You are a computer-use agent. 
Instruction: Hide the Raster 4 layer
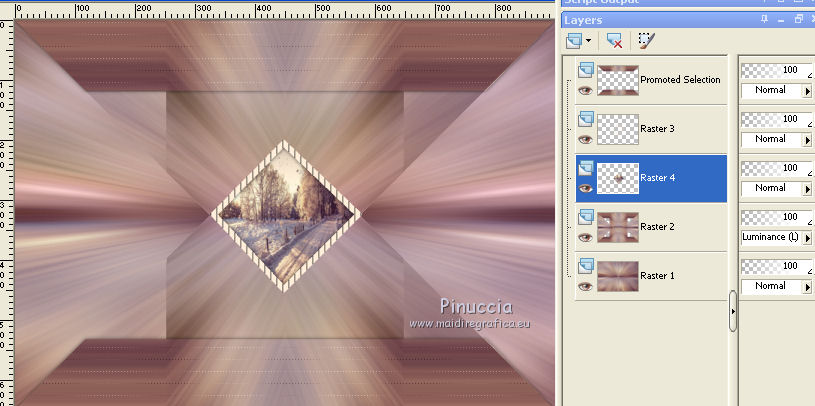coord(585,188)
